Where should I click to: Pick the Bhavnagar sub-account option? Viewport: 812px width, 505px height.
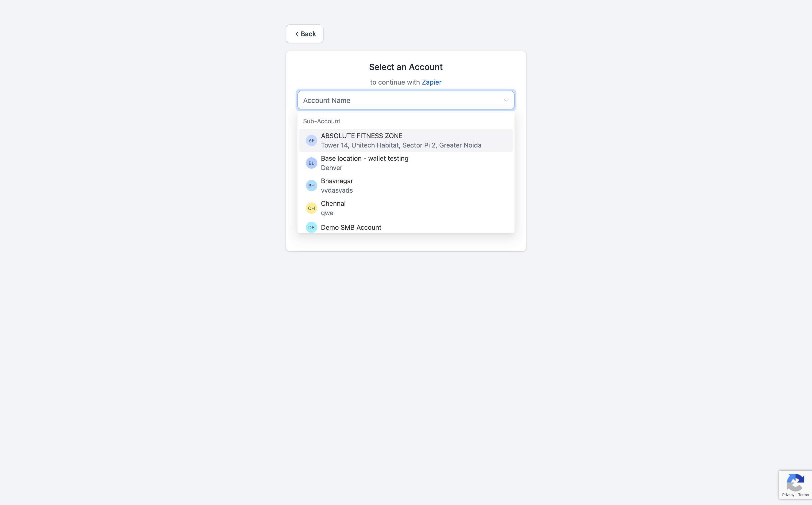[x=337, y=181]
